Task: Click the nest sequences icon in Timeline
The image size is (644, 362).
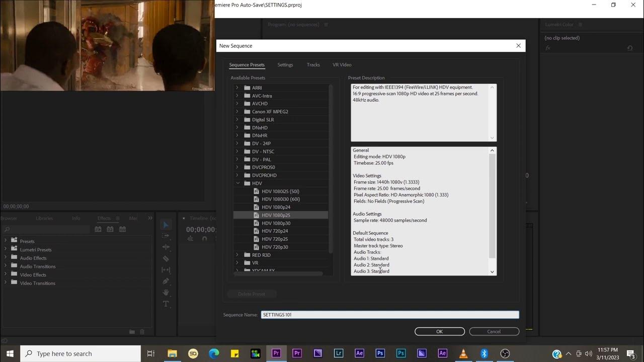Action: [x=191, y=239]
